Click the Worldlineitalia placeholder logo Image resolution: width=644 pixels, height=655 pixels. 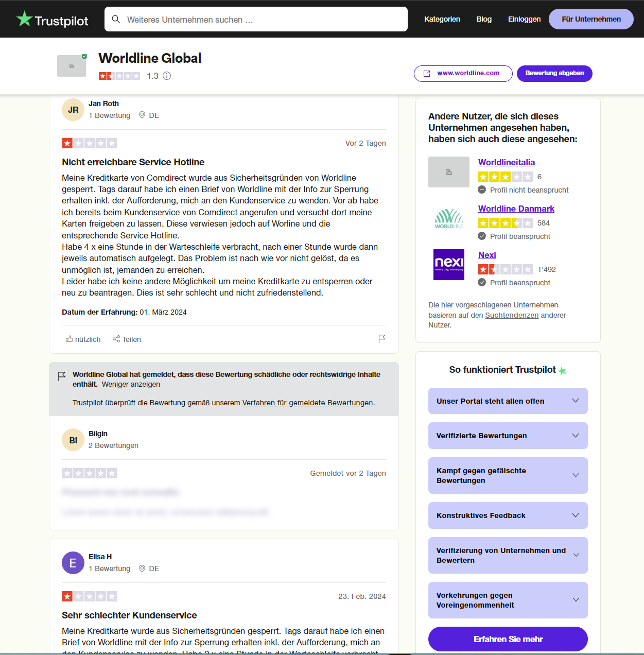tap(449, 172)
